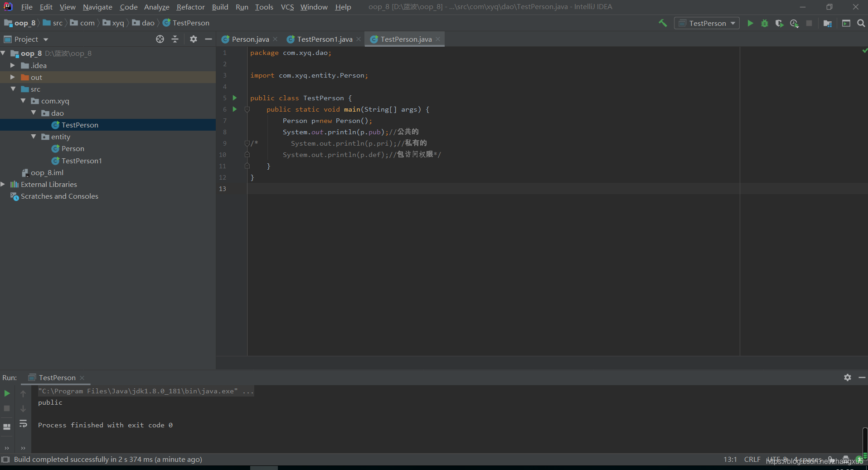
Task: Minimize the Run tool window
Action: pos(862,377)
